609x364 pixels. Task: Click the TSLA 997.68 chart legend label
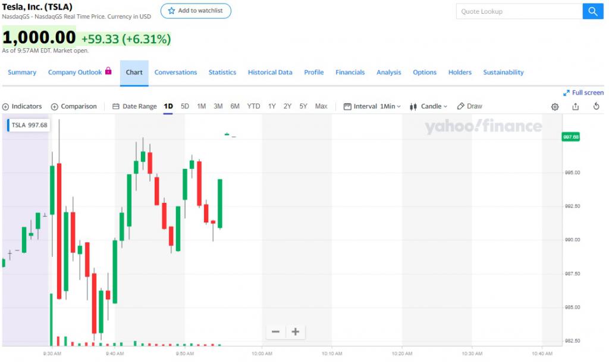29,125
